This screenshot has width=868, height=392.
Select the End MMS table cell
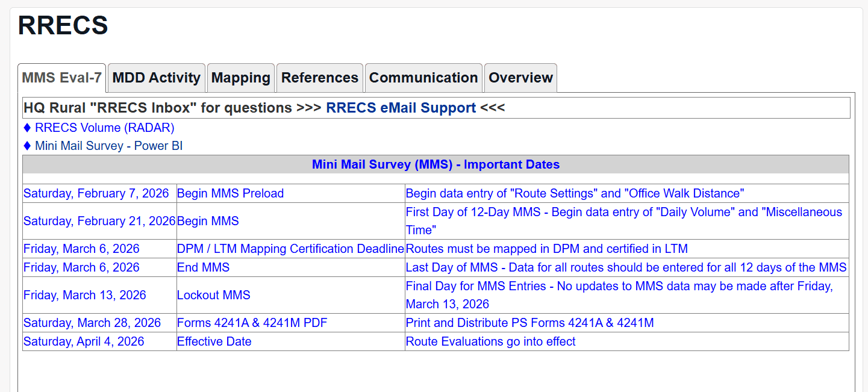(x=203, y=267)
